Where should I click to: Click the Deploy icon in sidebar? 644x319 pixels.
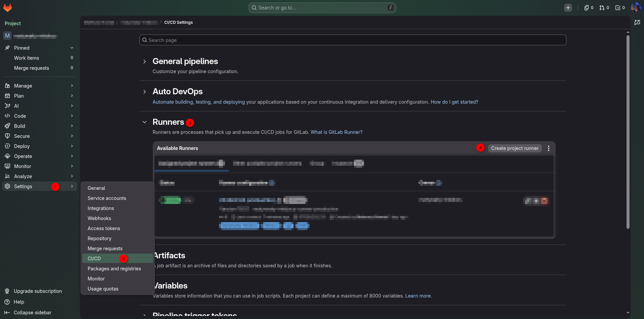7,146
